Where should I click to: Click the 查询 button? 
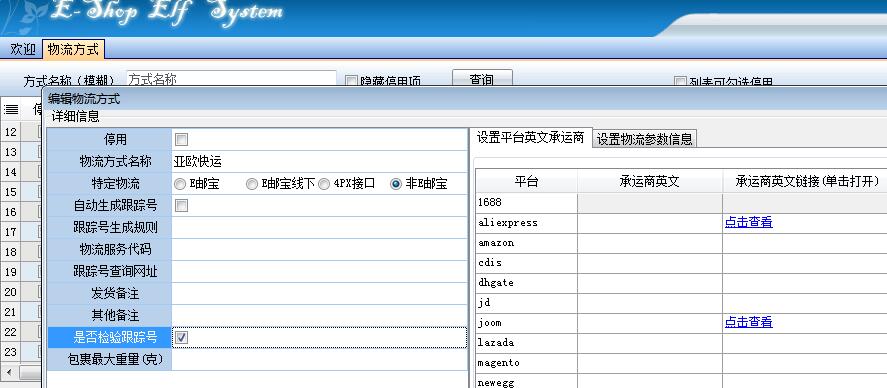(x=482, y=79)
